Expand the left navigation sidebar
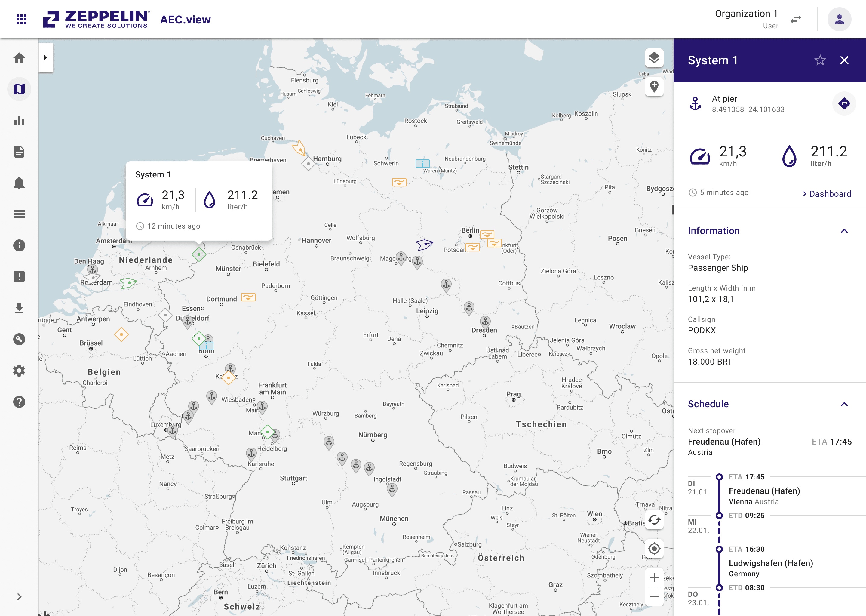This screenshot has width=866, height=616. (x=19, y=597)
